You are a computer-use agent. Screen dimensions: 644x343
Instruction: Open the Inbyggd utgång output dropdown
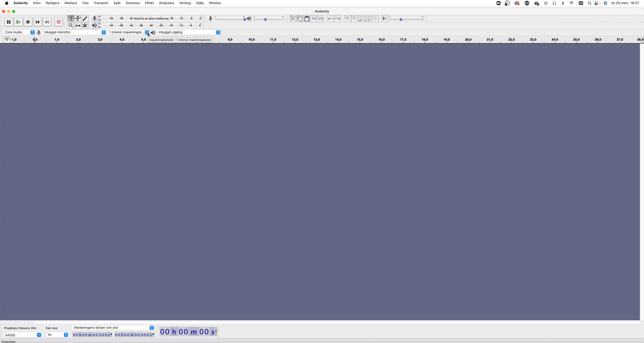189,32
